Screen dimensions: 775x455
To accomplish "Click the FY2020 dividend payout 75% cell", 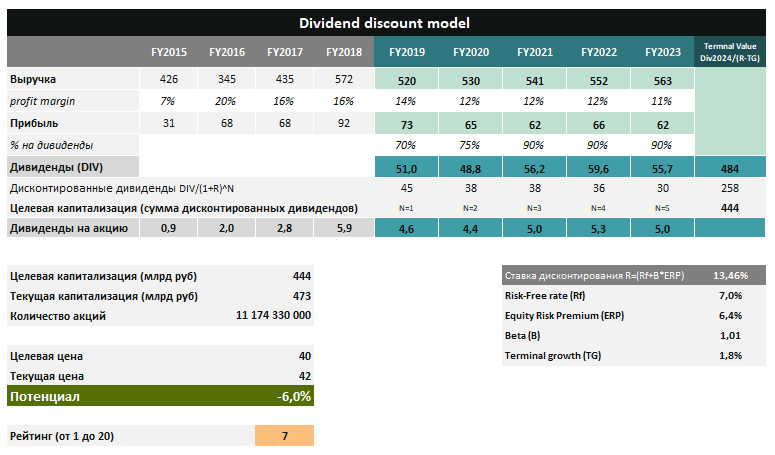I will (471, 145).
